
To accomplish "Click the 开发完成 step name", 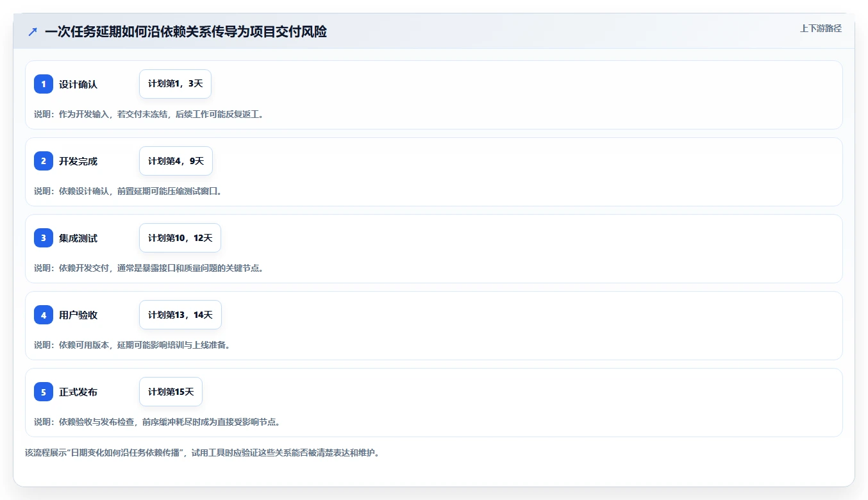I will [78, 161].
